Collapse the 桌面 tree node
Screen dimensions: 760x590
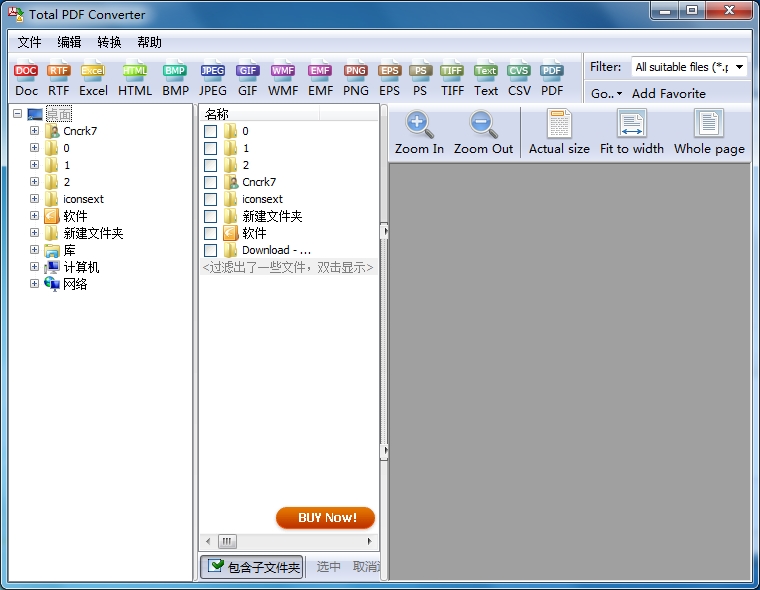[17, 114]
